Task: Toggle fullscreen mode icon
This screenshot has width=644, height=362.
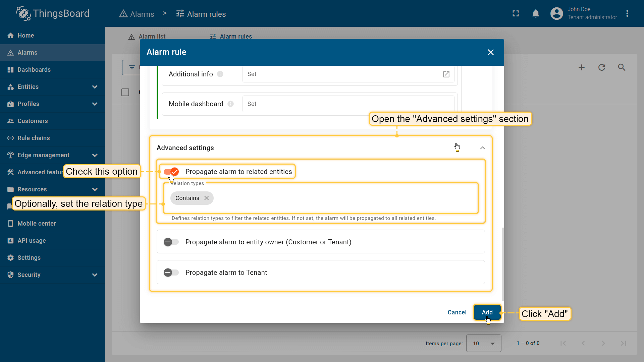Action: coord(516,14)
